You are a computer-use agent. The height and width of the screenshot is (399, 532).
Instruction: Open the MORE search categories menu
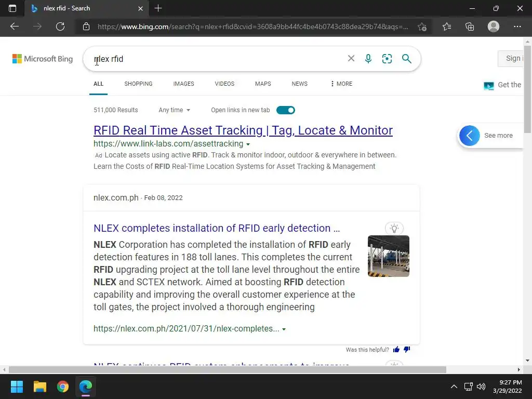click(341, 84)
